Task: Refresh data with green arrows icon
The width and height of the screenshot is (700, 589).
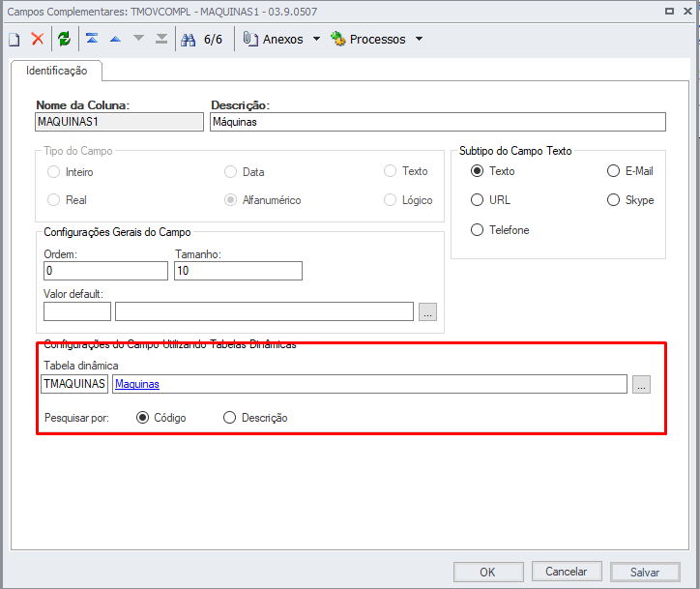Action: (64, 39)
